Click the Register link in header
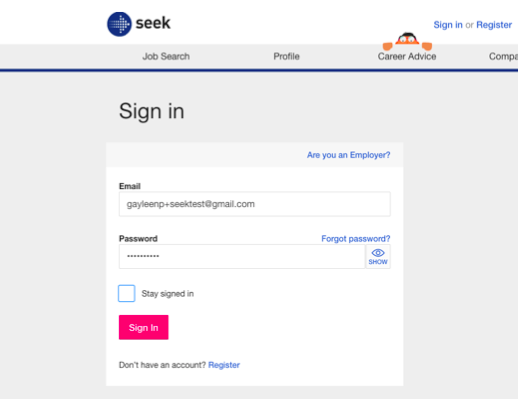Viewport: 519px width, 399px height. (x=494, y=25)
